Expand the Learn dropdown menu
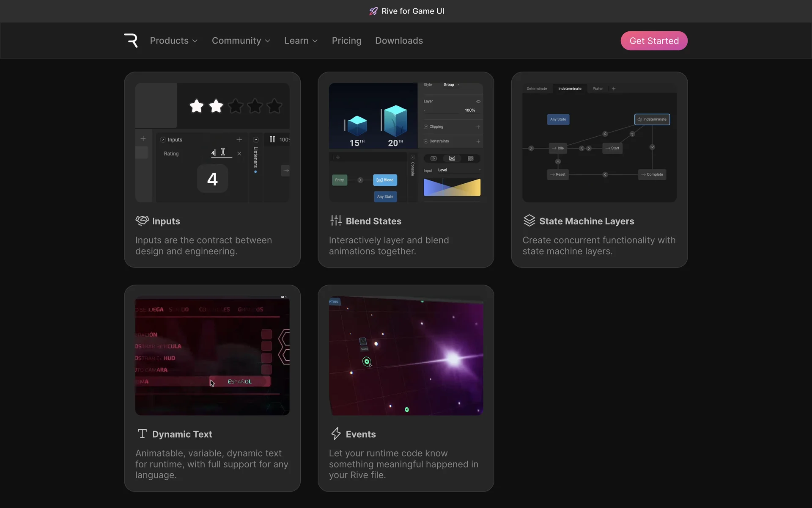This screenshot has width=812, height=508. tap(301, 41)
